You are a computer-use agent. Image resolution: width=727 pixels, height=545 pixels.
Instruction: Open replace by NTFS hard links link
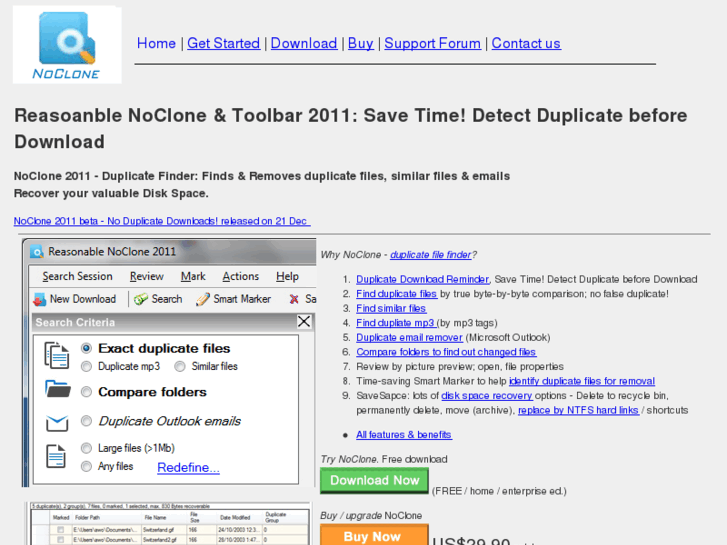(578, 410)
